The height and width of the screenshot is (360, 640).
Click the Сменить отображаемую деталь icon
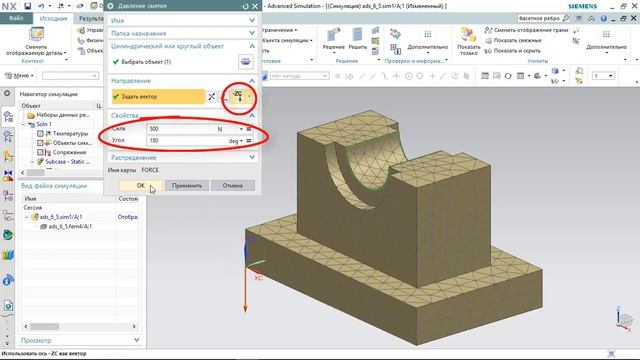[36, 34]
